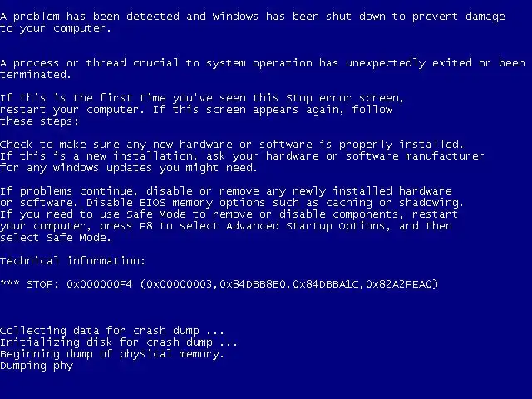Click the 'Technical information:' heading
This screenshot has width=532, height=399.
[72, 260]
